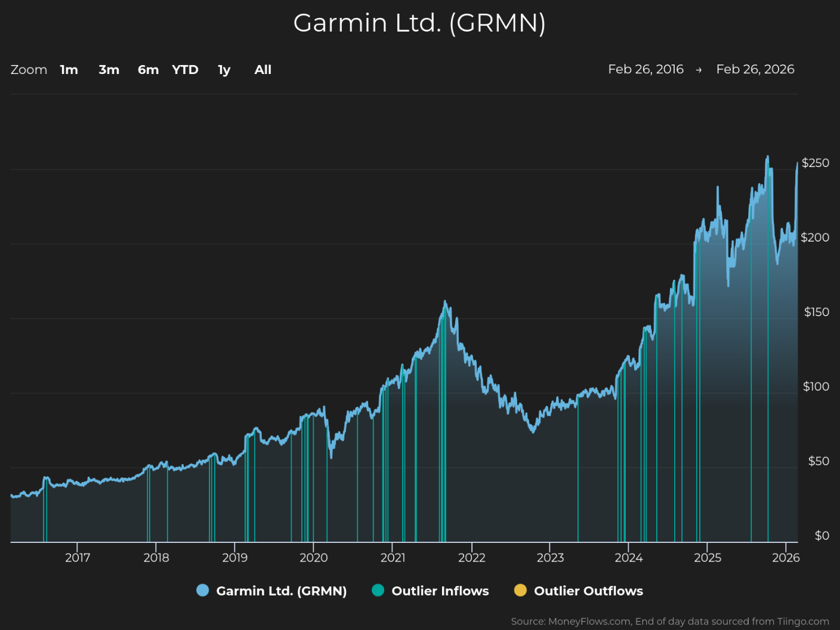This screenshot has width=840, height=630.
Task: Set zoom range to 3m
Action: tap(109, 70)
